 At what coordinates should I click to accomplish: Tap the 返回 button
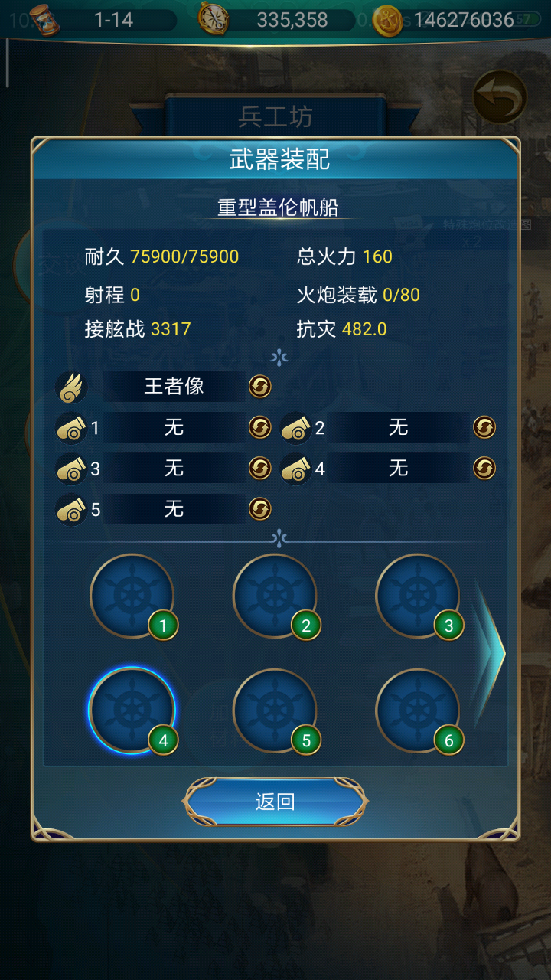[275, 802]
